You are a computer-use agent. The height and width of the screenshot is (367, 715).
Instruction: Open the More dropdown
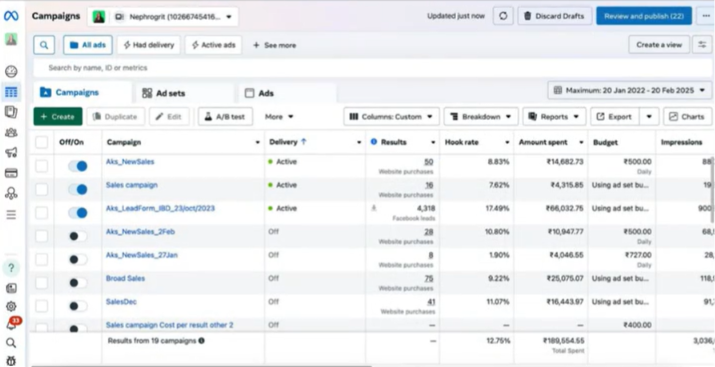pyautogui.click(x=279, y=117)
